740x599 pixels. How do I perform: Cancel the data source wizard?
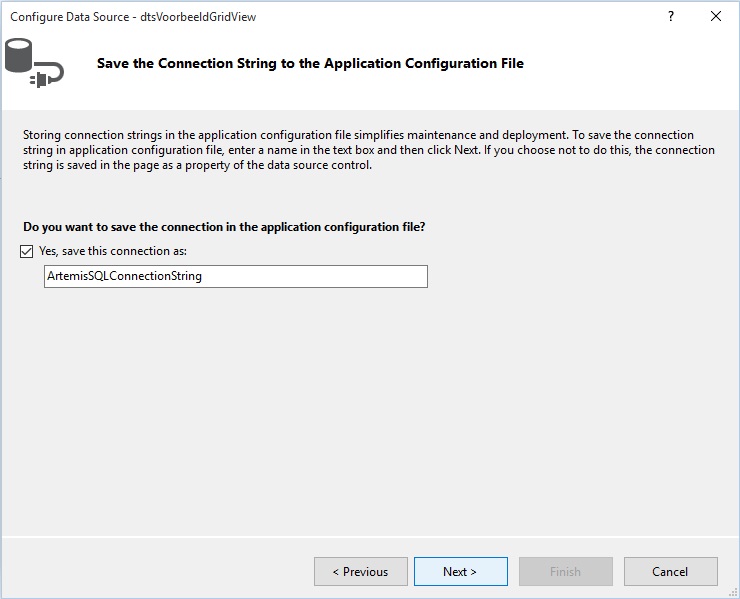point(670,572)
